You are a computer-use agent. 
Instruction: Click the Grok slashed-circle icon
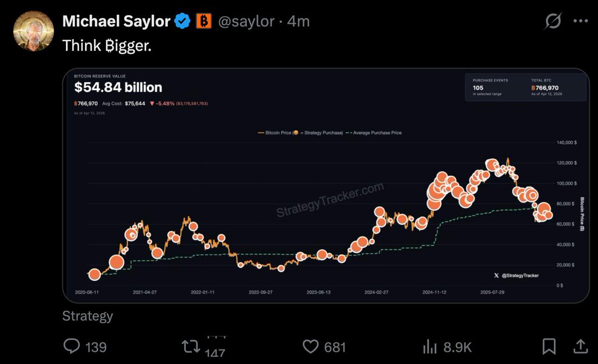pyautogui.click(x=553, y=21)
